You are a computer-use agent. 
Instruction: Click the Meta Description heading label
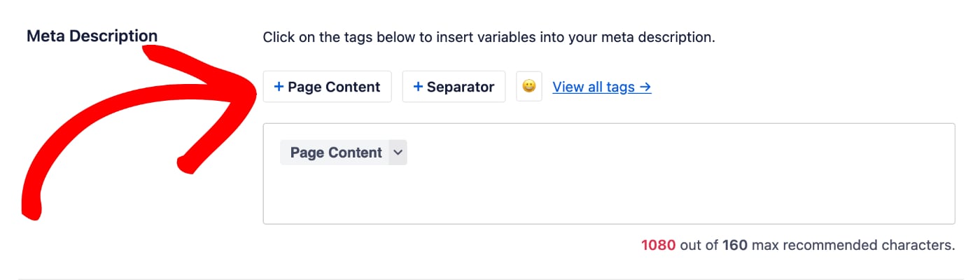(92, 36)
